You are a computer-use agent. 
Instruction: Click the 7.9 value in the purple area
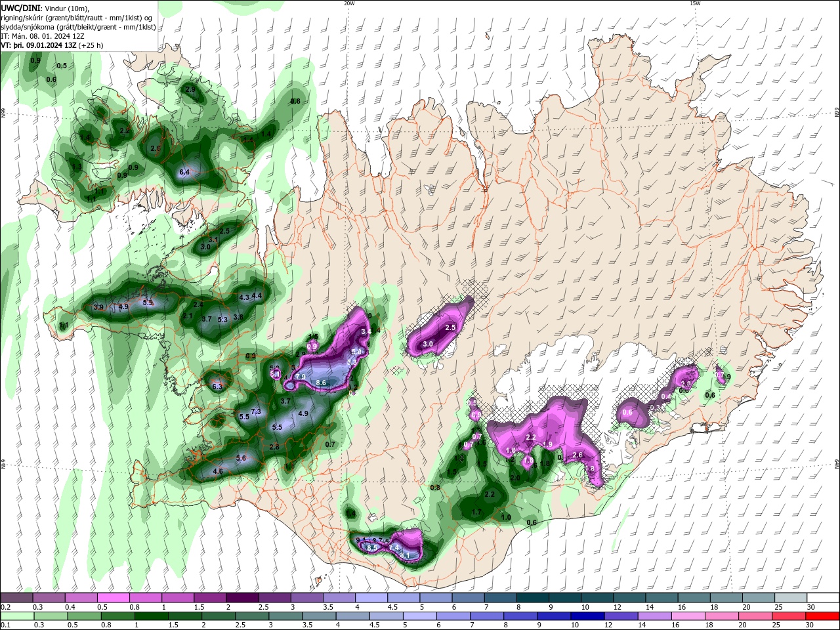[x=301, y=376]
